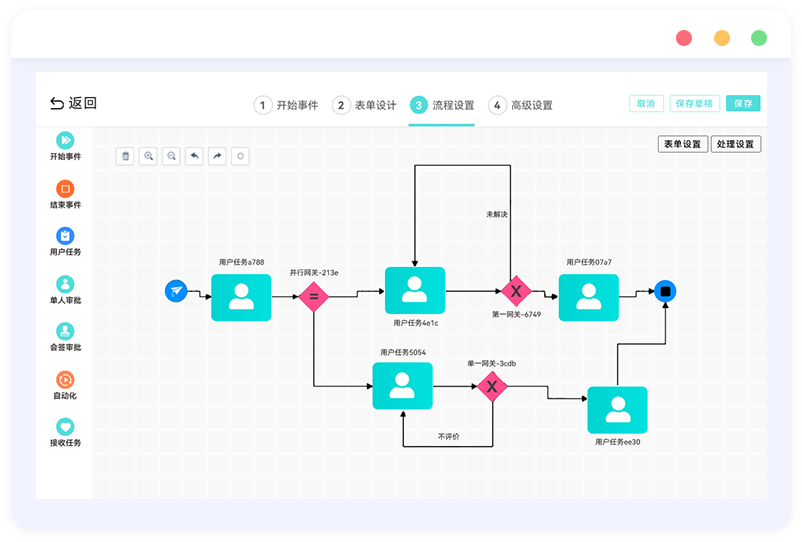The height and width of the screenshot is (542, 802).
Task: Click the reset view icon in toolbar
Action: point(241,156)
